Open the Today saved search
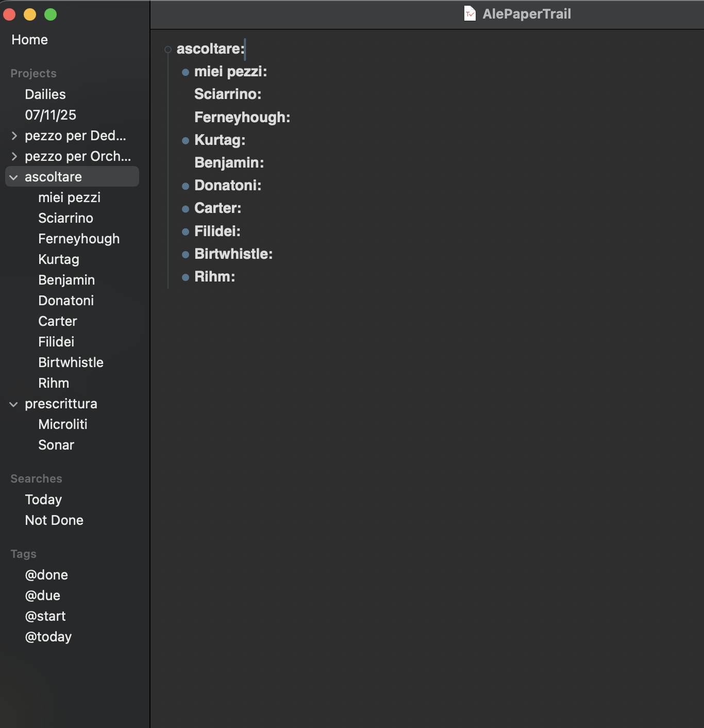Image resolution: width=704 pixels, height=728 pixels. (43, 500)
